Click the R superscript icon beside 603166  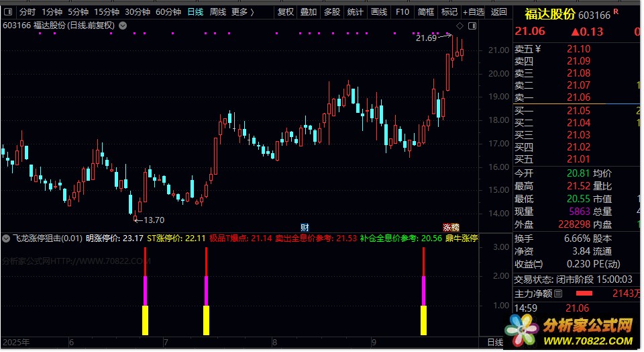[616, 11]
